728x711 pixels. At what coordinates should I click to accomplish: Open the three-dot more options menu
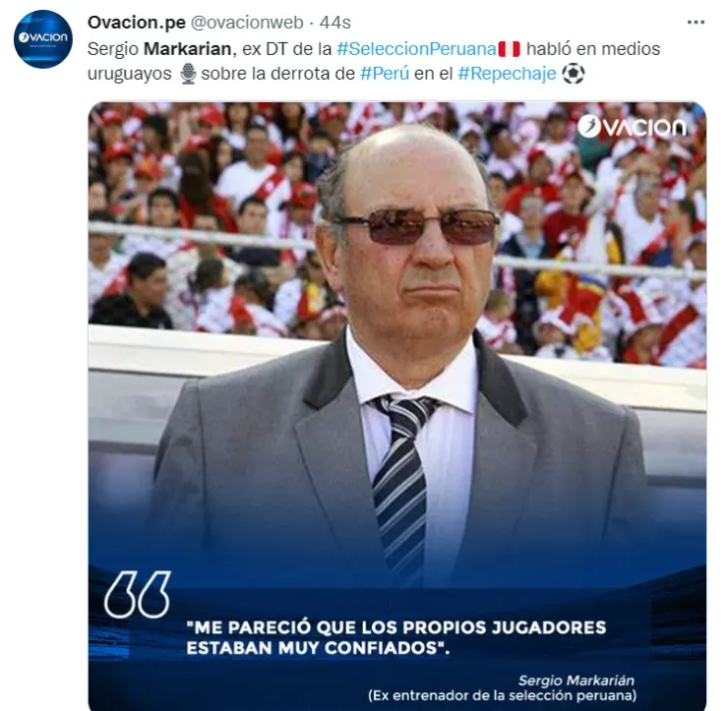click(696, 23)
